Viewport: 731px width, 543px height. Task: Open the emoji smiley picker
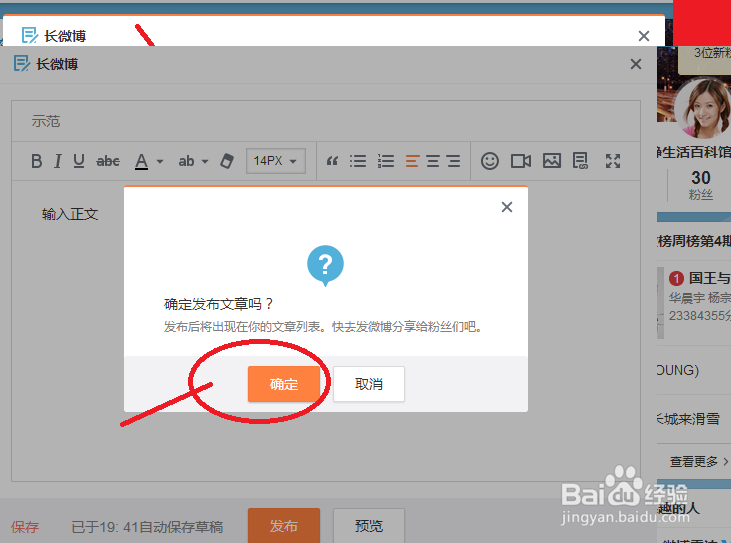490,161
